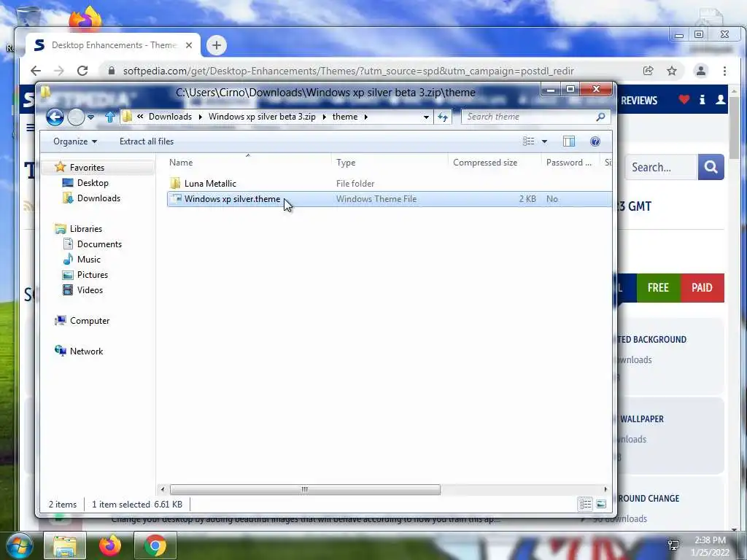The height and width of the screenshot is (560, 747).
Task: Click Softpedia heart favorites icon
Action: pos(684,99)
